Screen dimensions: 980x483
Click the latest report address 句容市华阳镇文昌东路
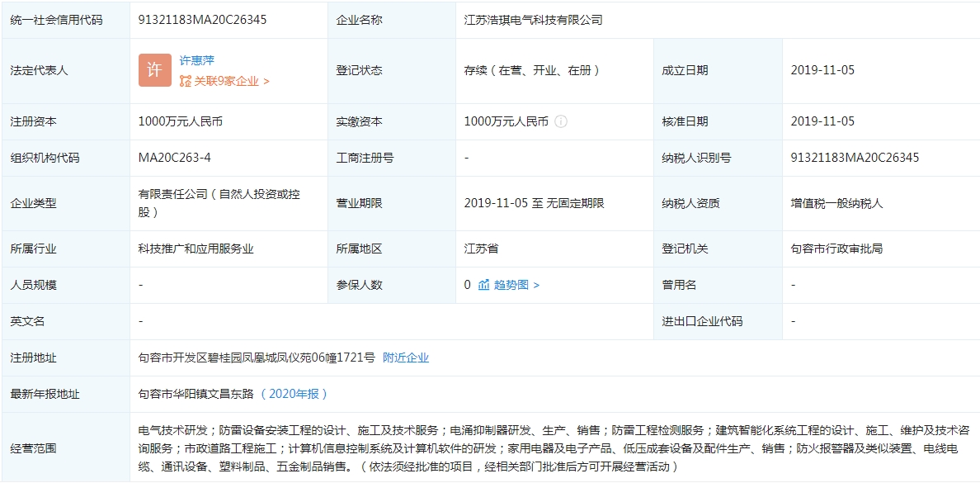(196, 394)
